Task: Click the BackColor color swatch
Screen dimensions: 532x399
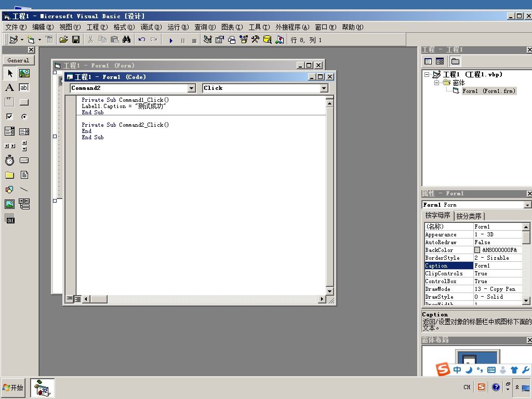Action: (477, 250)
